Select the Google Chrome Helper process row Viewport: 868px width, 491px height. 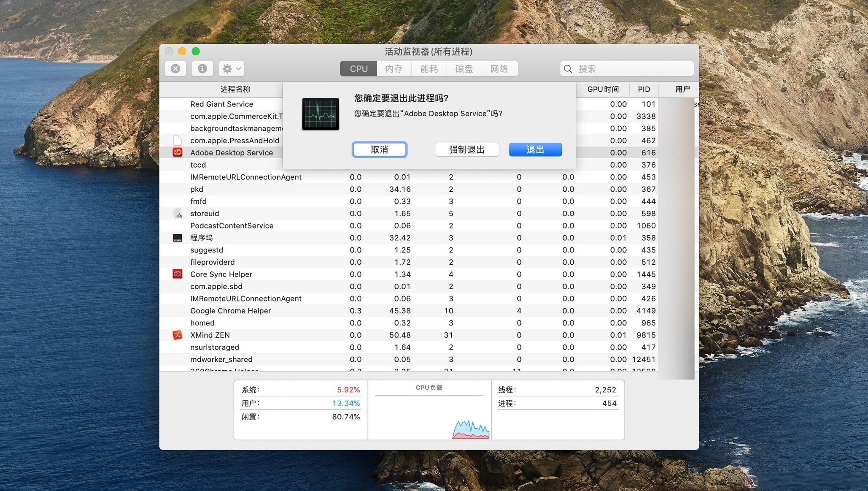[230, 311]
